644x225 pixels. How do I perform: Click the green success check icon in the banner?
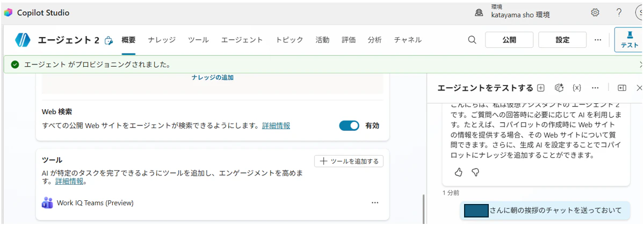(15, 65)
